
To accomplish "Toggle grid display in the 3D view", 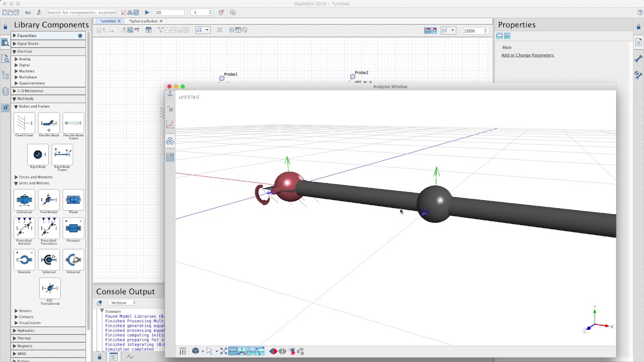I will [233, 351].
